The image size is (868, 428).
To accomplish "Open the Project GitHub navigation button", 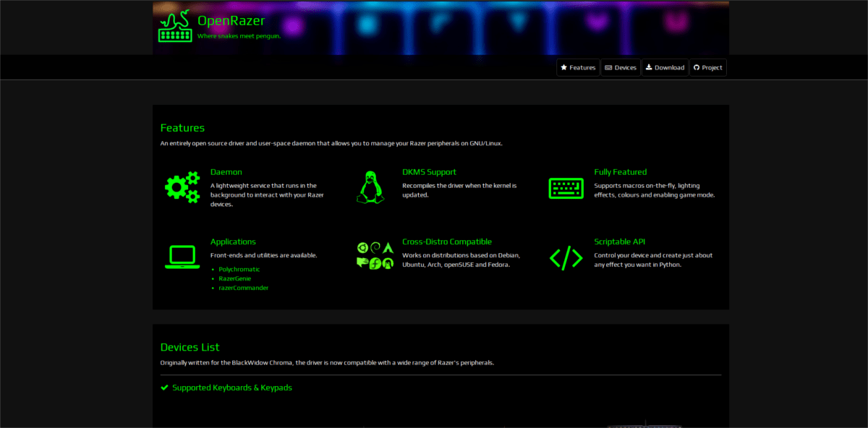I will (707, 68).
